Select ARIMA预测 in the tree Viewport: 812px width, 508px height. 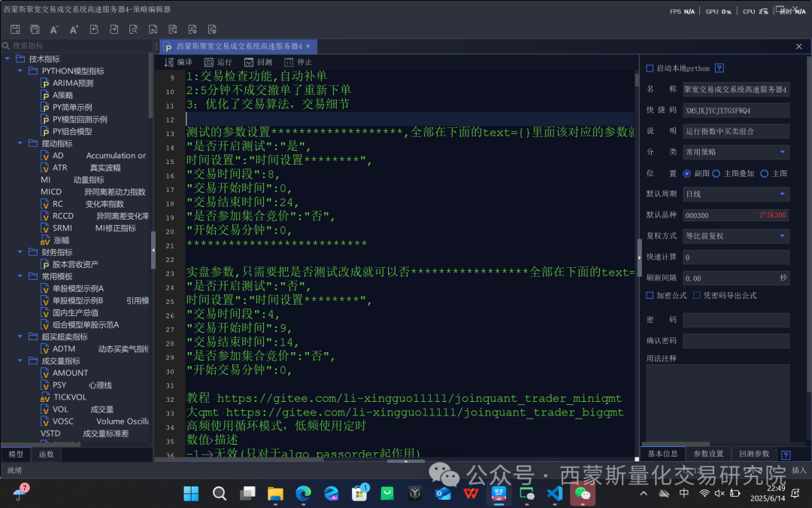point(72,83)
